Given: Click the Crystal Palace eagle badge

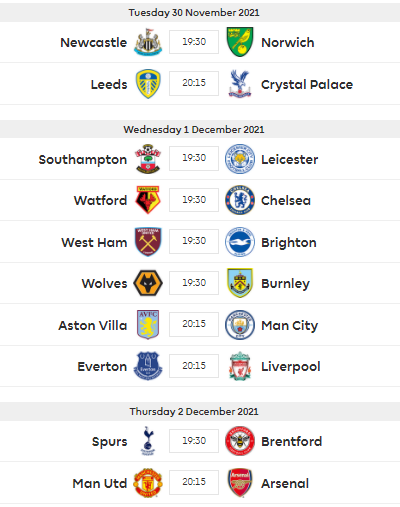Looking at the screenshot, I should click(240, 84).
